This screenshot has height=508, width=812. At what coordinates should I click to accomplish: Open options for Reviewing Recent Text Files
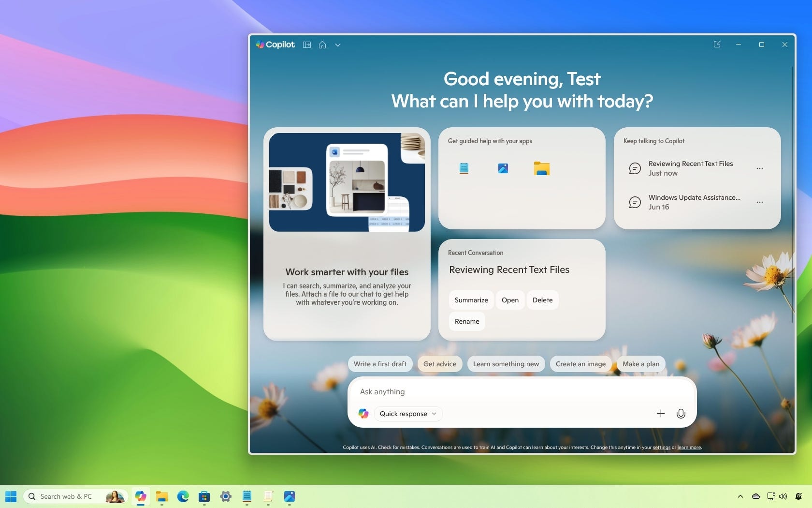pos(760,168)
